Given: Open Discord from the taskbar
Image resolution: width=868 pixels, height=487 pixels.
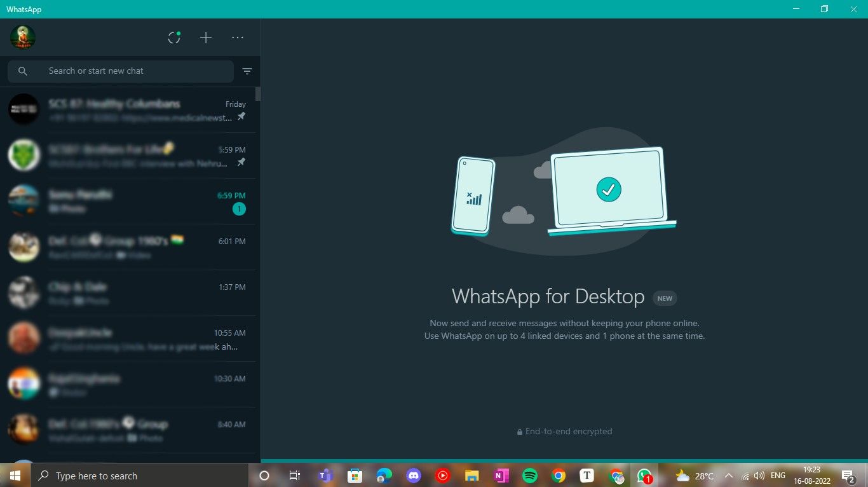Looking at the screenshot, I should [414, 476].
